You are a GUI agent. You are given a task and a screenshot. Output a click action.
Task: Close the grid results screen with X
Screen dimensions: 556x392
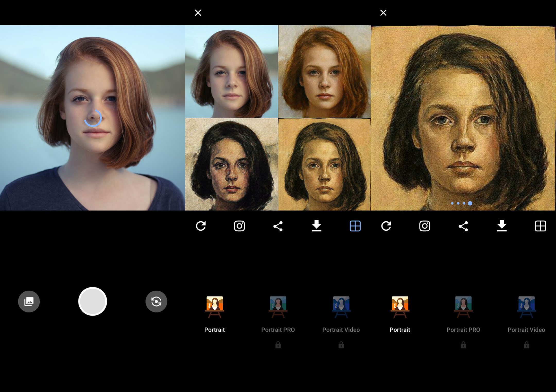198,13
